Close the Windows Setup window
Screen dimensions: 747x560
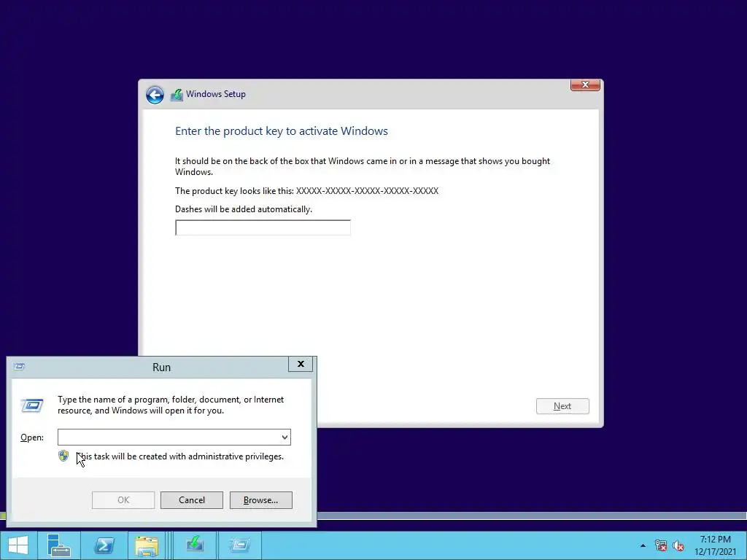[585, 85]
